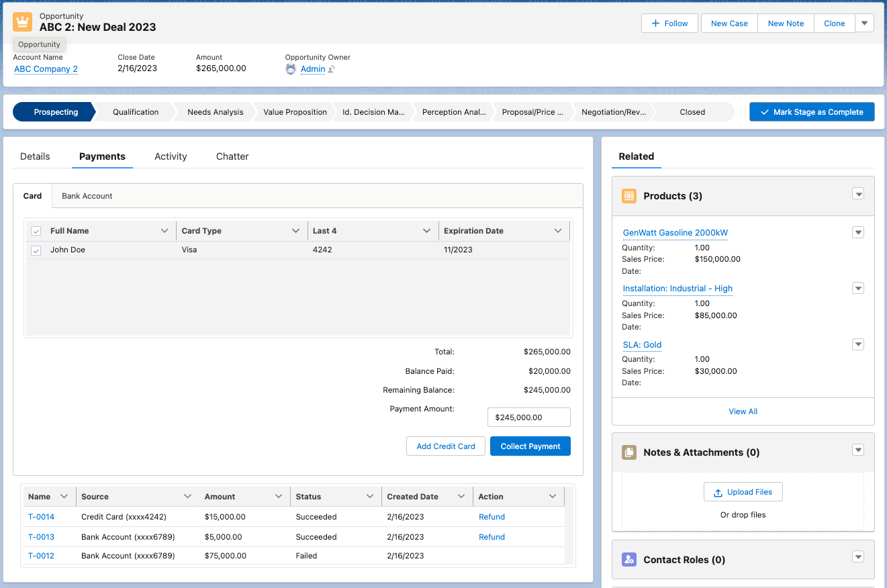Screen dimensions: 887x588
Task: Switch to the Bank Account payment tab
Action: pyautogui.click(x=87, y=196)
